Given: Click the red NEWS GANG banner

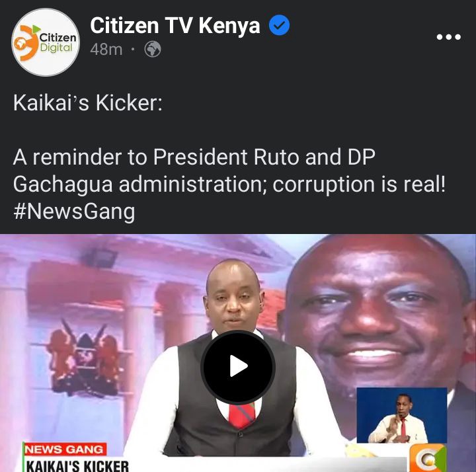Looking at the screenshot, I should tap(65, 450).
